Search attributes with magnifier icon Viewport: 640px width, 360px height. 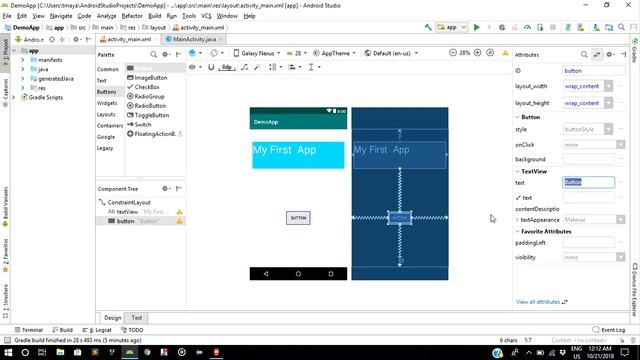[x=584, y=54]
